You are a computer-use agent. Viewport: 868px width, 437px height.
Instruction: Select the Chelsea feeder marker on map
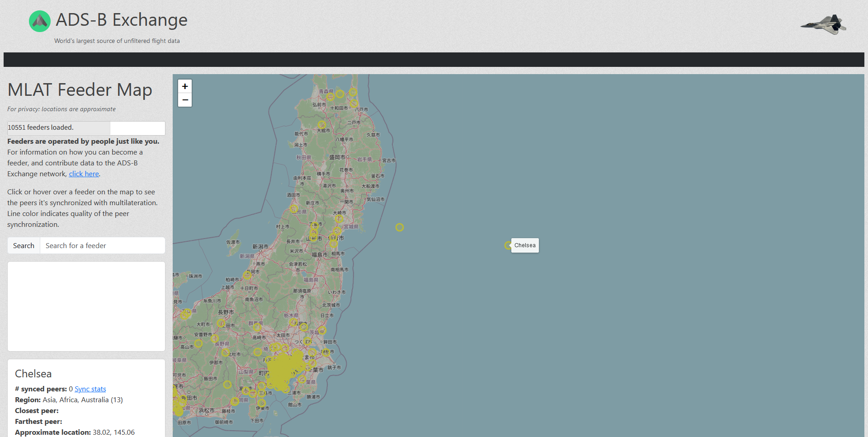(508, 245)
